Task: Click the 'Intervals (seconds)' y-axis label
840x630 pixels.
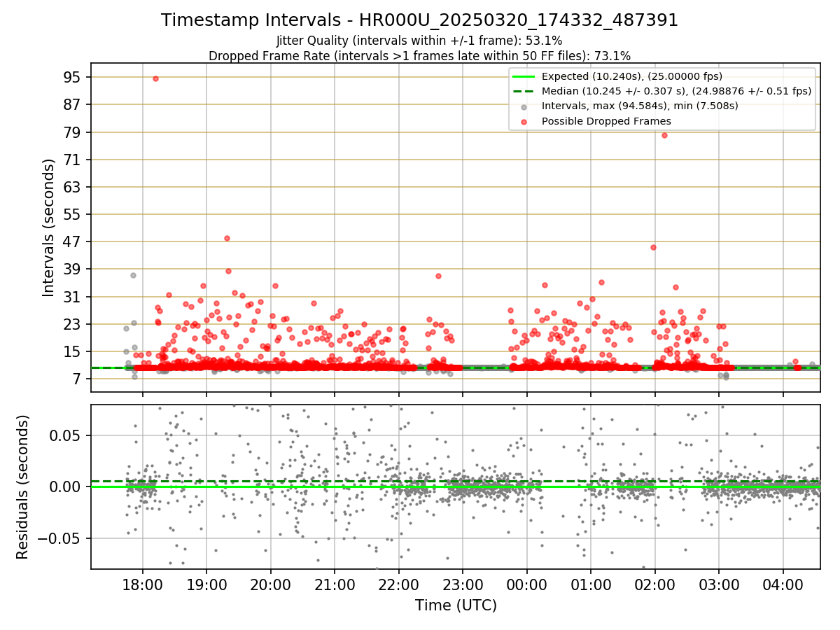Action: click(x=49, y=227)
